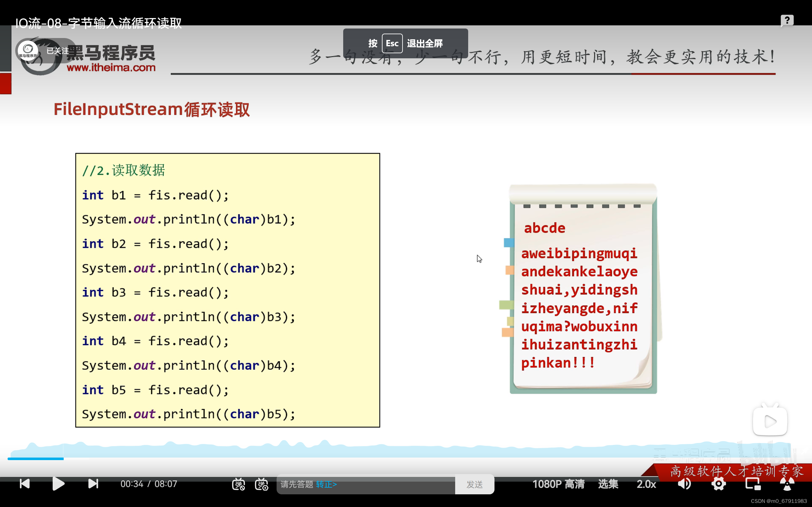The image size is (812, 507).
Task: Expand the 2.0x playback speed menu
Action: 646,484
